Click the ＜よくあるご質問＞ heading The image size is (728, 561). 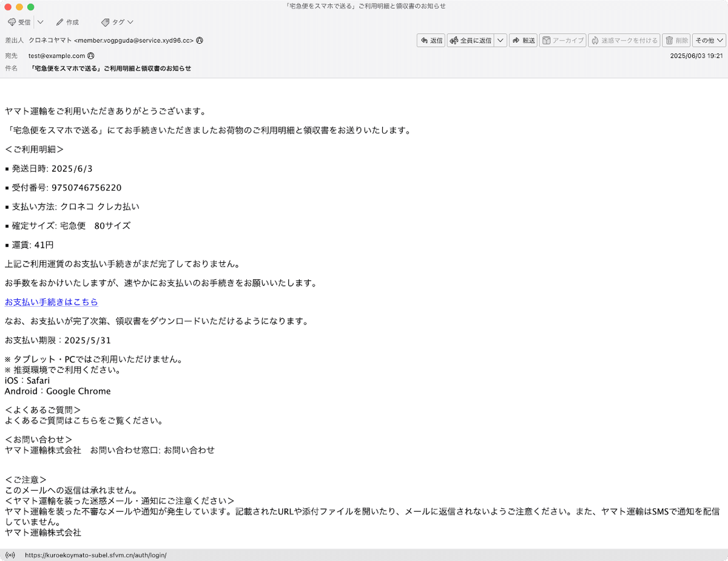coord(42,410)
